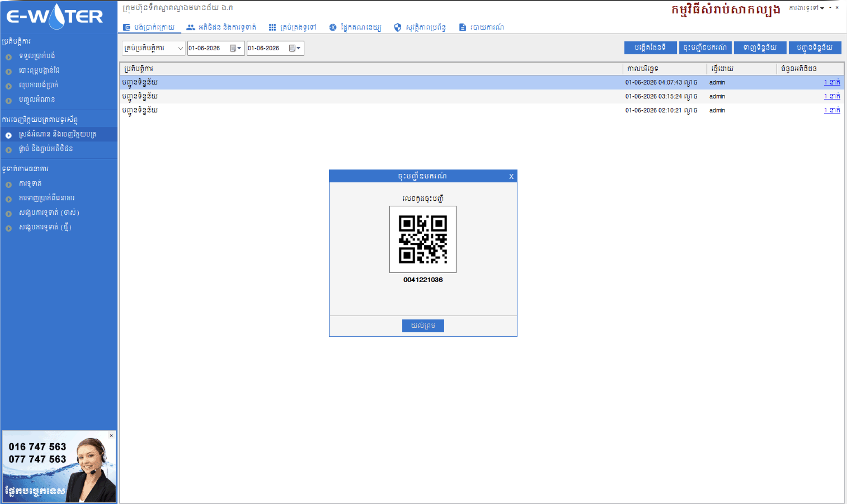847x504 pixels.
Task: Open the 1 នាក់ link in the 02:10:21 row
Action: [832, 110]
